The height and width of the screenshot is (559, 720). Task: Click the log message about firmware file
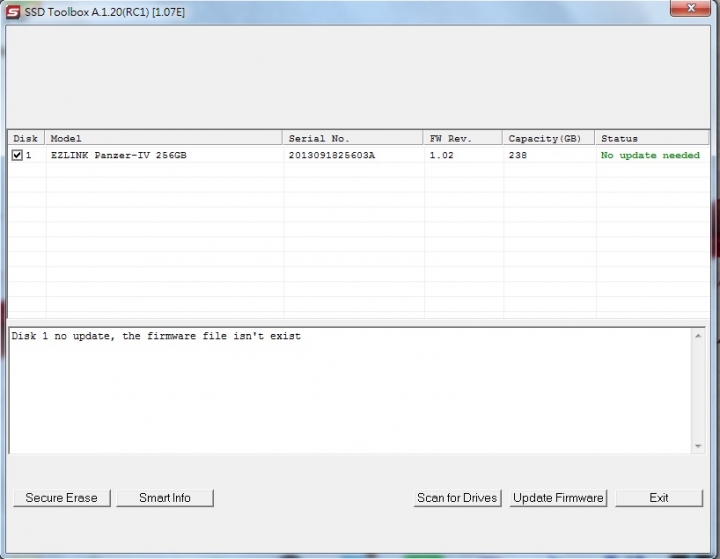156,336
